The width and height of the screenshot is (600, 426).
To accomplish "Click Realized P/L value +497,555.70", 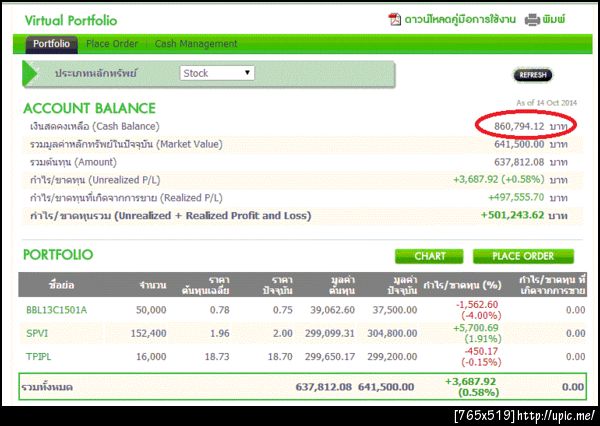I will coord(516,197).
